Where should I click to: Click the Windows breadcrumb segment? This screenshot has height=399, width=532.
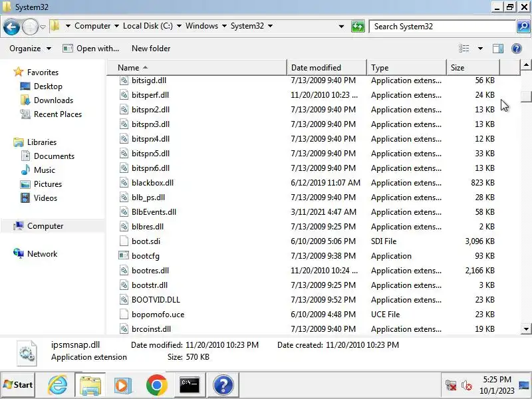[201, 26]
